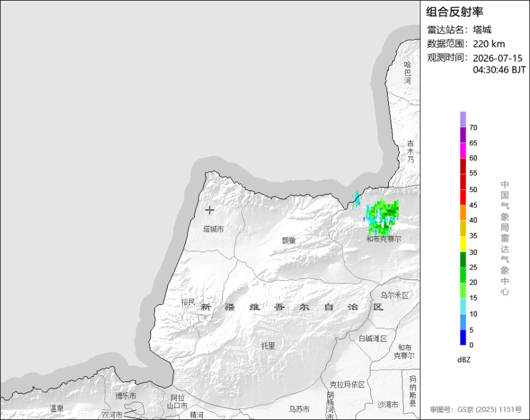
Task: Click the 组合反射率 title text
Action: pyautogui.click(x=454, y=12)
